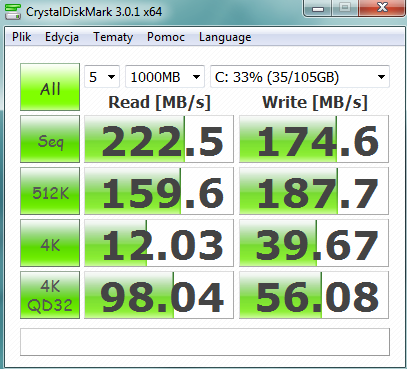
Task: Start the 512K benchmark test
Action: [50, 191]
